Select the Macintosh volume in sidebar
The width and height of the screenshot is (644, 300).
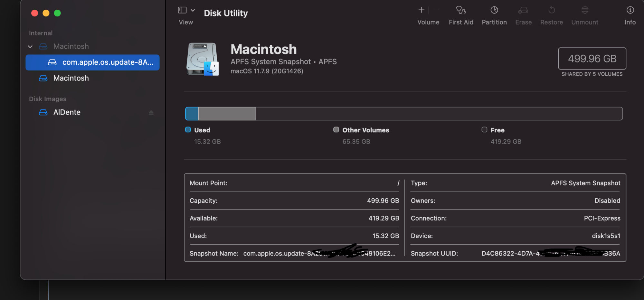[x=71, y=78]
